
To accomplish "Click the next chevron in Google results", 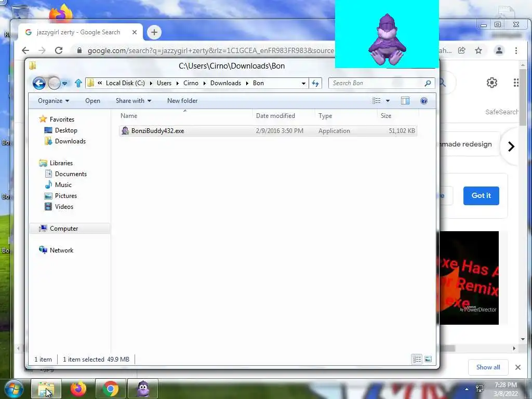I will point(511,147).
